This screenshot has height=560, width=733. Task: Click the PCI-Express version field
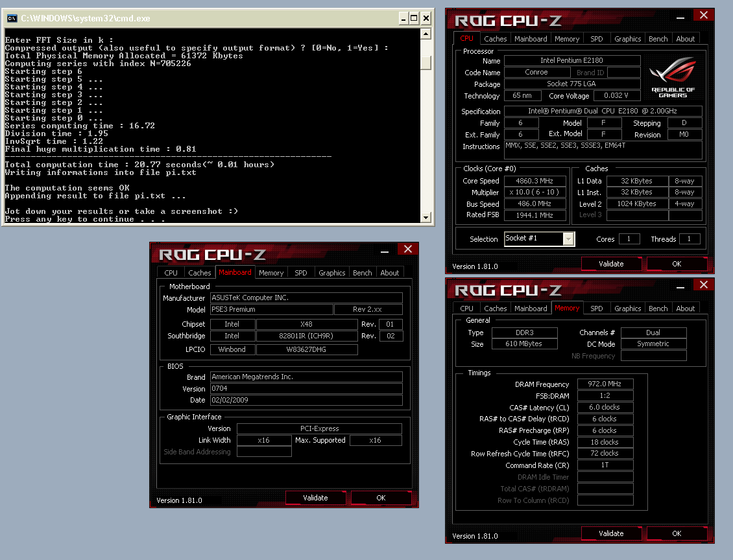click(319, 429)
